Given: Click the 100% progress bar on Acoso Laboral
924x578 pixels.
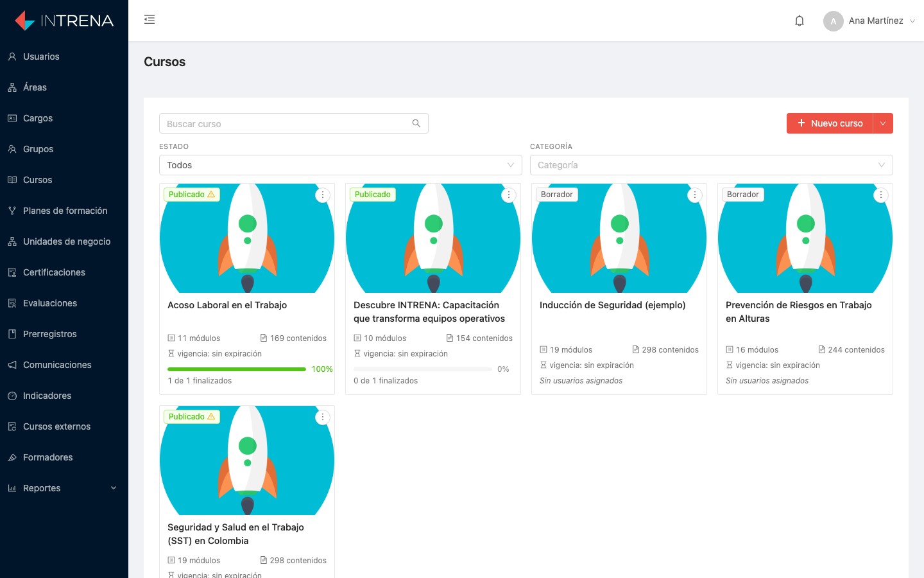Looking at the screenshot, I should pyautogui.click(x=237, y=369).
